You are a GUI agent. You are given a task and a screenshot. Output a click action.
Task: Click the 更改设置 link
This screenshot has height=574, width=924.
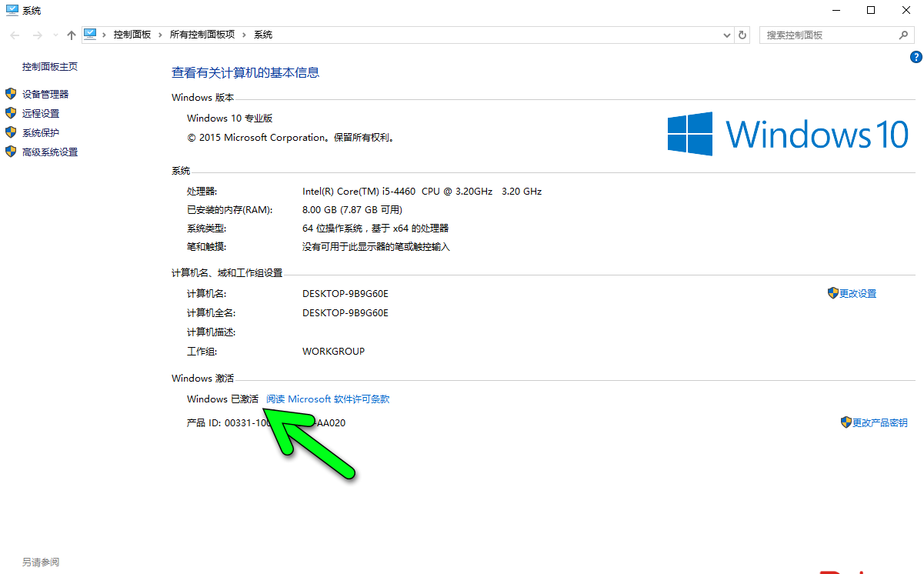click(x=858, y=293)
